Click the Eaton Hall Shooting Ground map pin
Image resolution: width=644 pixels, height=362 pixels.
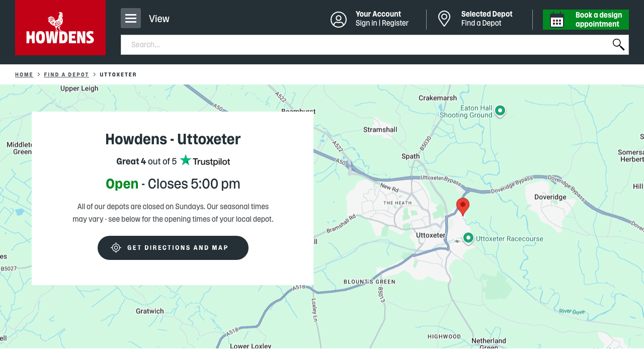[500, 110]
